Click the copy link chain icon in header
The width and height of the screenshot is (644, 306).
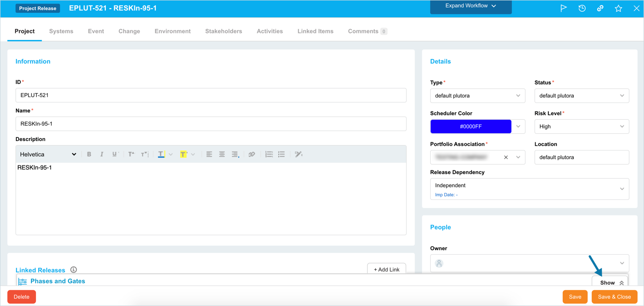(x=600, y=8)
